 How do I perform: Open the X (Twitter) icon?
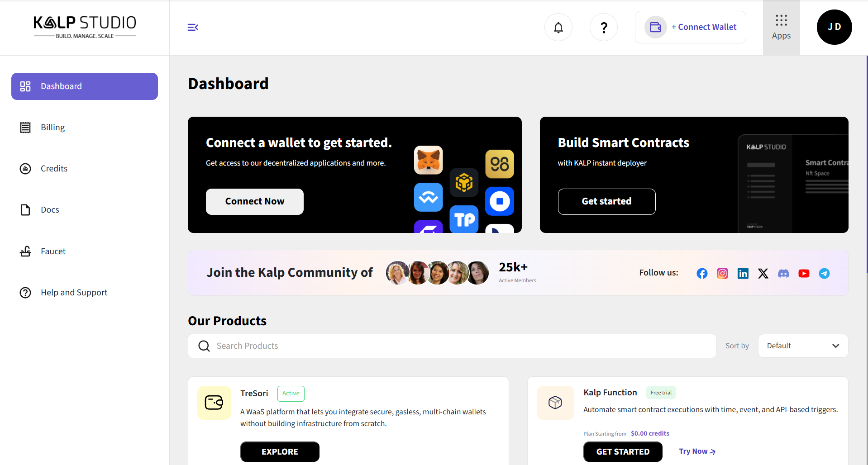tap(763, 273)
